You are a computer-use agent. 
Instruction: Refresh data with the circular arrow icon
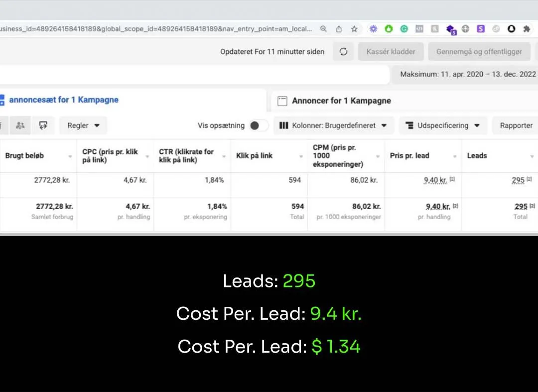pos(343,51)
